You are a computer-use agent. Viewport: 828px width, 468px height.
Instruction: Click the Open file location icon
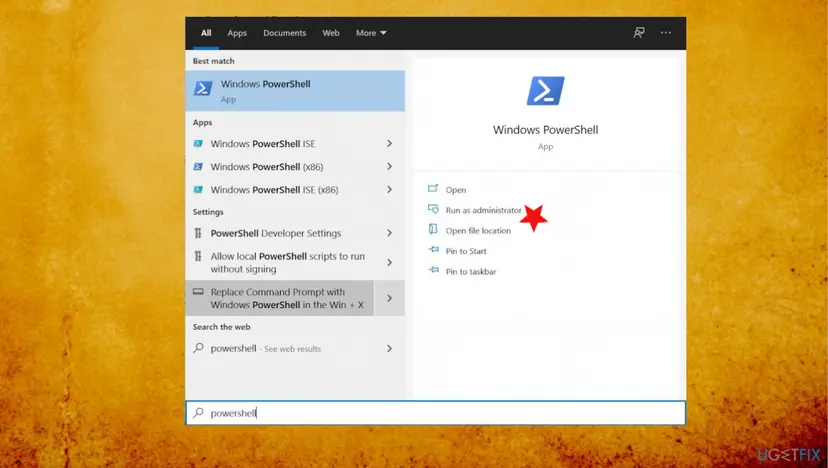[x=433, y=229]
